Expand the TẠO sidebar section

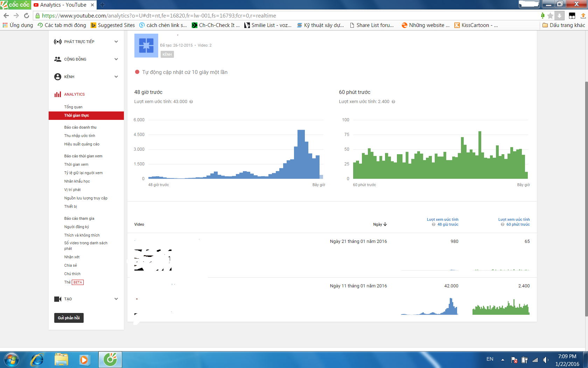point(116,299)
